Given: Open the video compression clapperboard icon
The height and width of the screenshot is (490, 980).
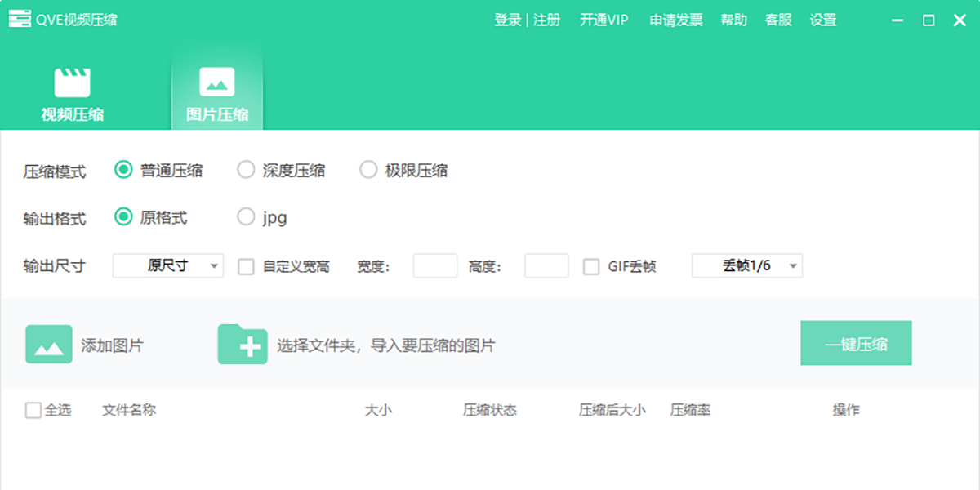Looking at the screenshot, I should (x=72, y=82).
